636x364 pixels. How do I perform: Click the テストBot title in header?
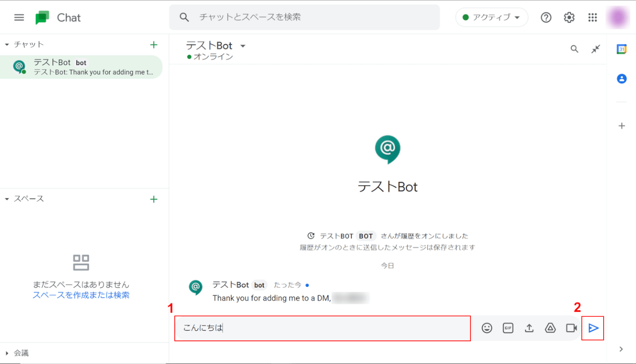tap(209, 45)
